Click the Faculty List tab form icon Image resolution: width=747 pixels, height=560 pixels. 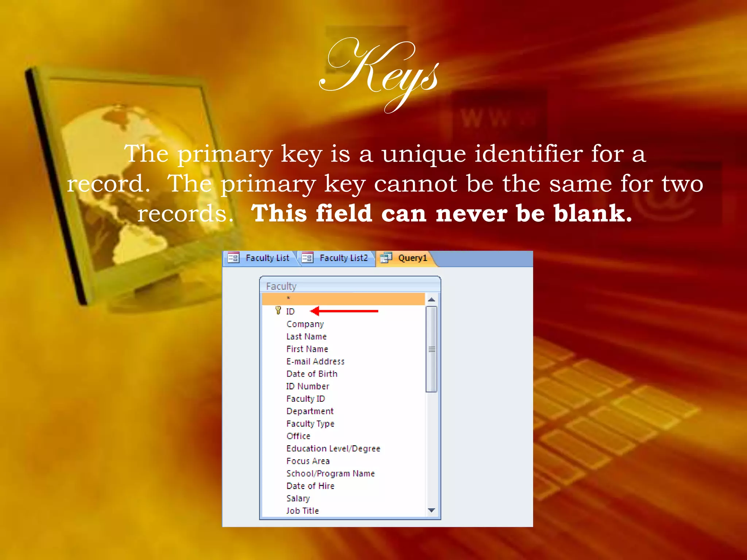point(233,258)
